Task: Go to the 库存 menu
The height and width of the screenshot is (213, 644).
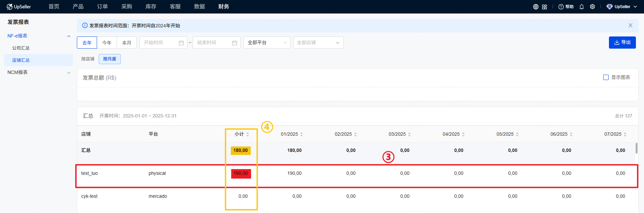Action: pyautogui.click(x=151, y=7)
